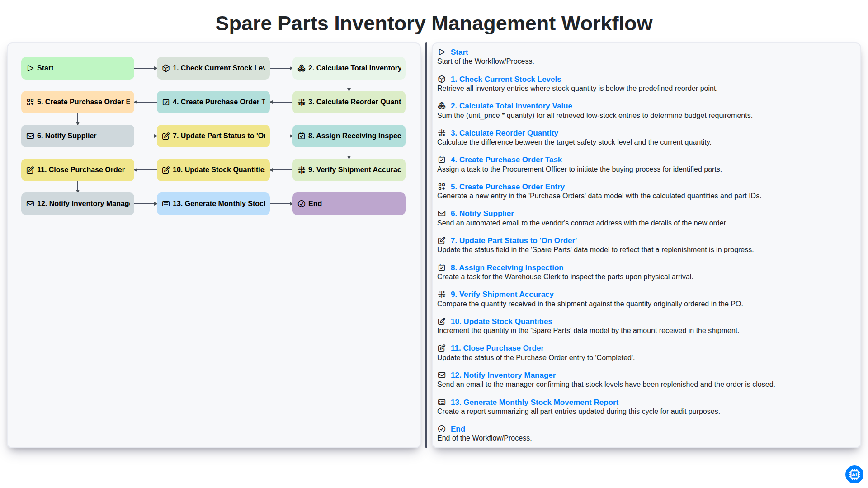Open '13. Generate Monthly Stock Movement Report' link
The width and height of the screenshot is (868, 488).
pos(534,402)
